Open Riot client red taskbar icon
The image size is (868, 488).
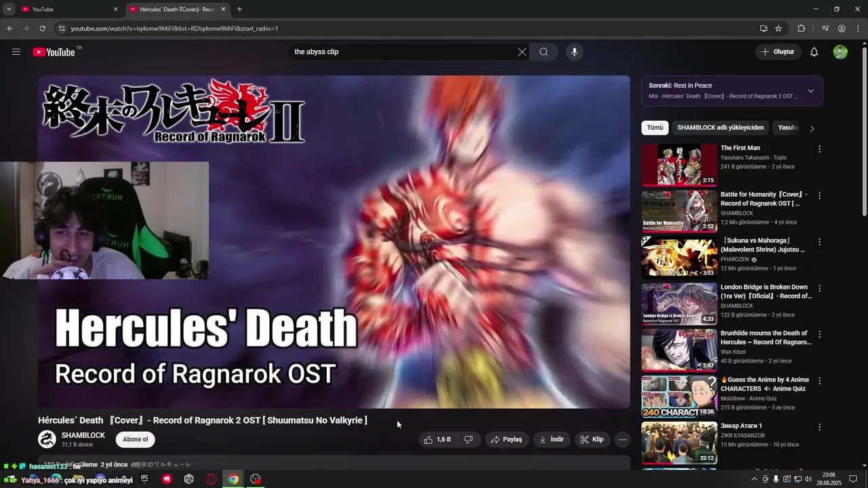[x=167, y=479]
